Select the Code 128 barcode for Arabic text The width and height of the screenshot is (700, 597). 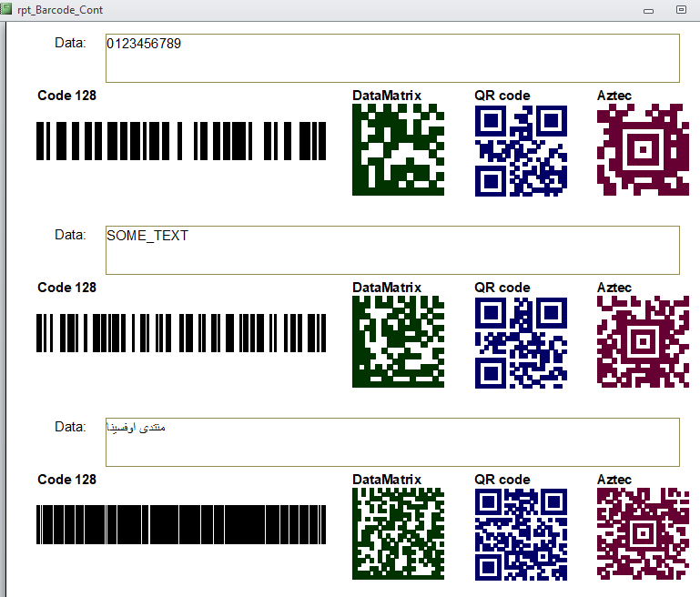tap(181, 525)
